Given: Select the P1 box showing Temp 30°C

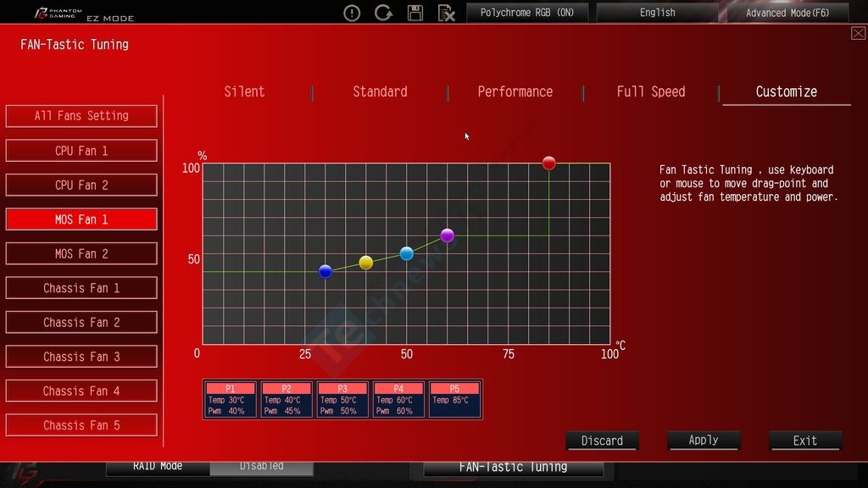Looking at the screenshot, I should [x=231, y=399].
